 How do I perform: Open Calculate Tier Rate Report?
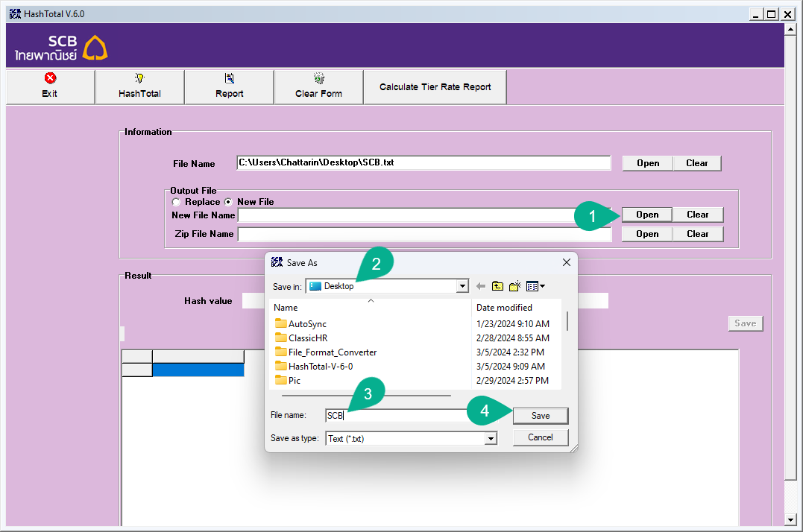pos(435,87)
